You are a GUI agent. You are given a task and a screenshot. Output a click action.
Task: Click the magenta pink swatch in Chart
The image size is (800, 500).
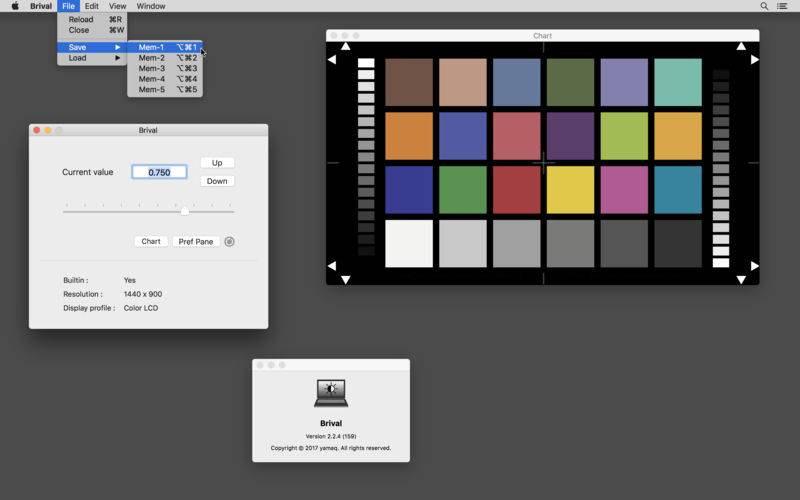pyautogui.click(x=624, y=190)
